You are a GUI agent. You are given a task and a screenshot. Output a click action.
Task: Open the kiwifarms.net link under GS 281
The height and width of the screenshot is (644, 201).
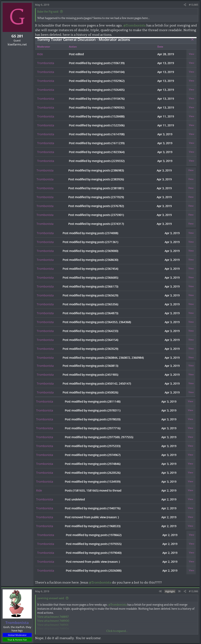tap(17, 44)
